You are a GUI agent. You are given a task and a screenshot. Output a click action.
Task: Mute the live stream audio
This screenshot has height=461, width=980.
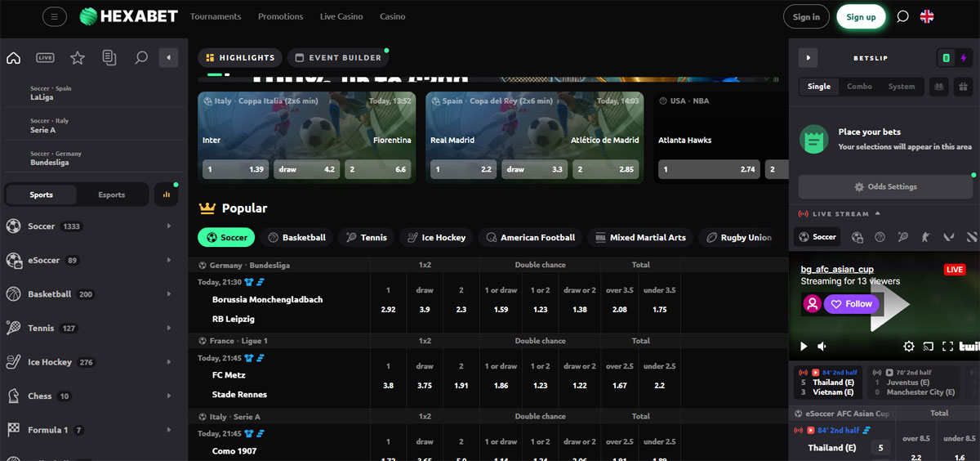822,347
